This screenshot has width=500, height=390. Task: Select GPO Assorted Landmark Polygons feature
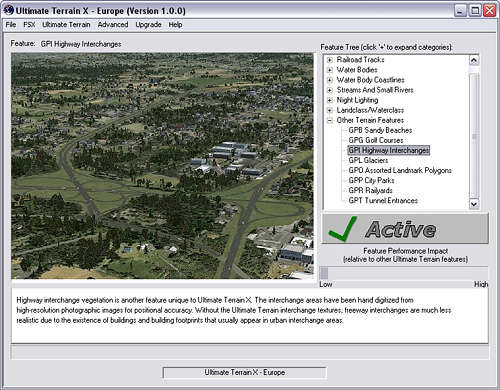(400, 170)
